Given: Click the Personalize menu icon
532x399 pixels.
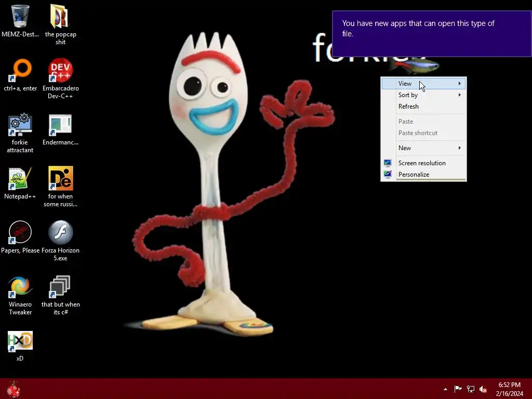Looking at the screenshot, I should pos(388,175).
